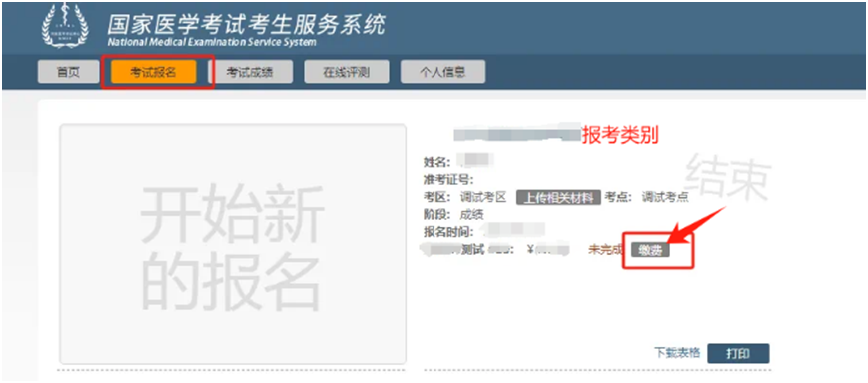Image resolution: width=868 pixels, height=383 pixels.
Task: Click the 国家医学考试考生服务系统 title
Action: (x=246, y=25)
